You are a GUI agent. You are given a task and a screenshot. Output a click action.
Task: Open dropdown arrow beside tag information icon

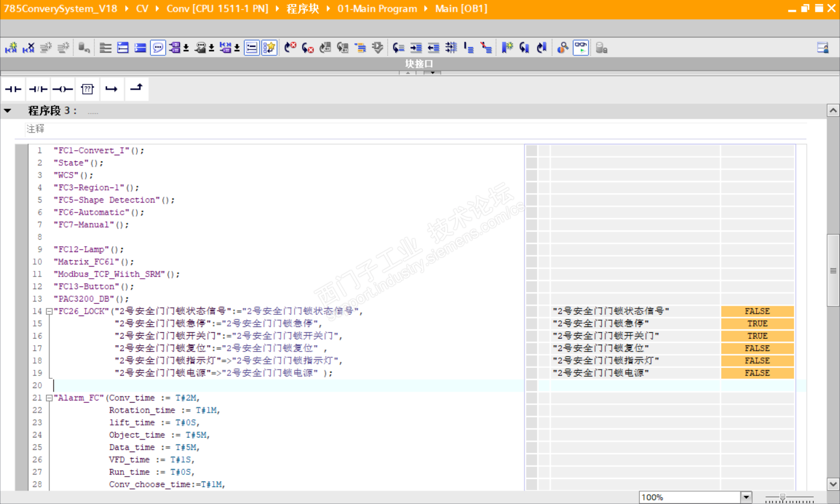(x=212, y=48)
